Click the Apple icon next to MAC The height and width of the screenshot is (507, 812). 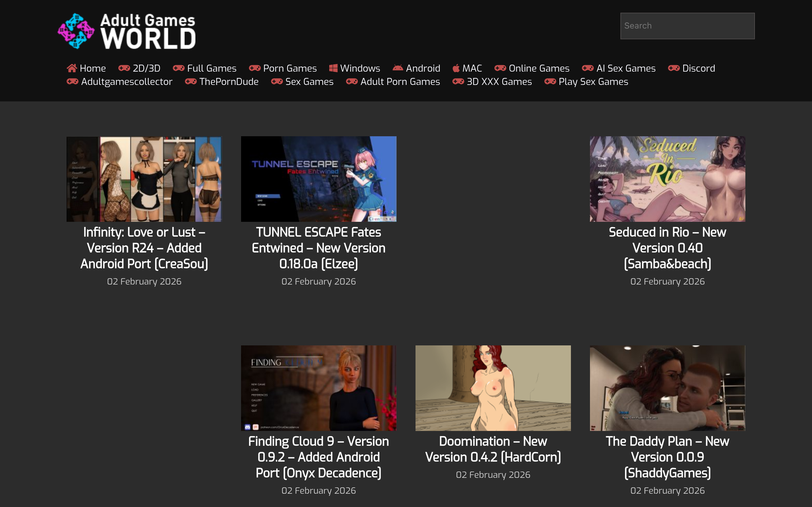click(x=456, y=68)
